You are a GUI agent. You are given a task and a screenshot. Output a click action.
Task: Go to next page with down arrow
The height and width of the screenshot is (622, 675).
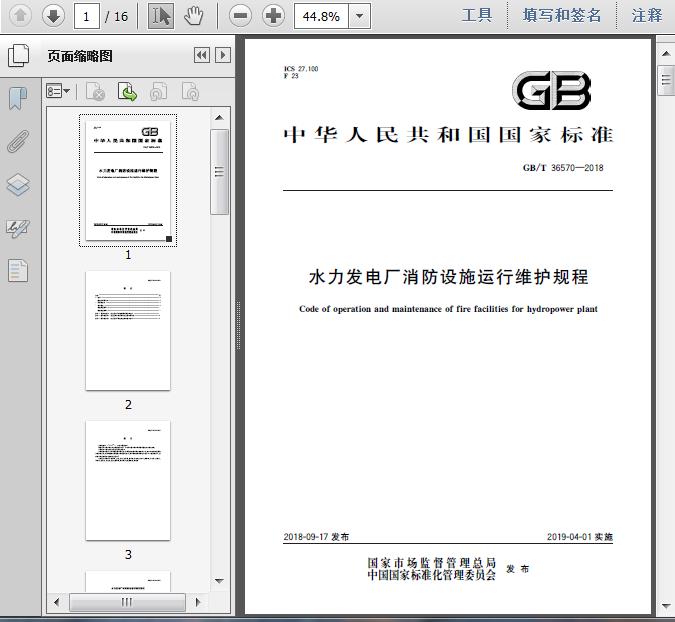click(53, 16)
